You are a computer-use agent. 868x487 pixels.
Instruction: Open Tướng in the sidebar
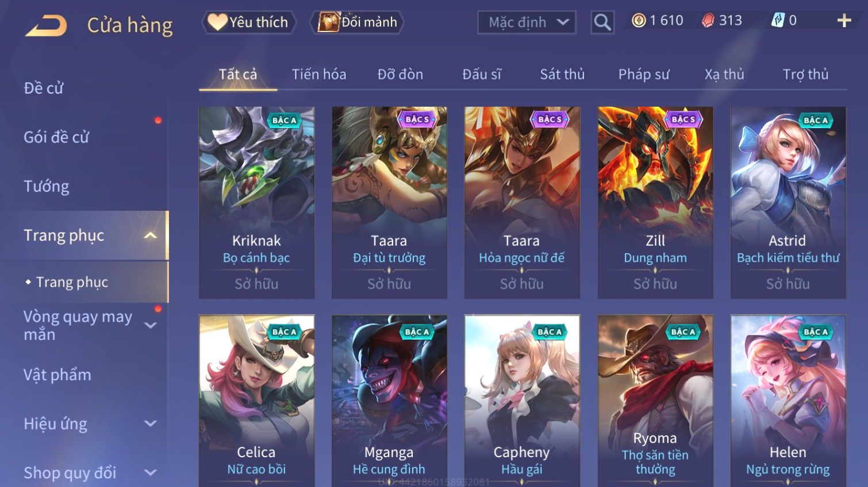click(47, 187)
